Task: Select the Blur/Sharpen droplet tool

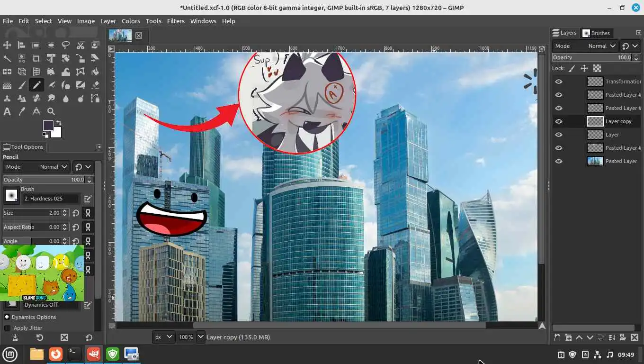Action: pyautogui.click(x=66, y=99)
